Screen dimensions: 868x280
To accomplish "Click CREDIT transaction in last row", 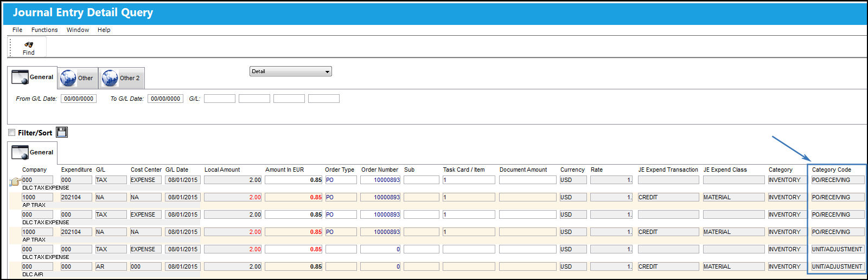I will point(668,266).
